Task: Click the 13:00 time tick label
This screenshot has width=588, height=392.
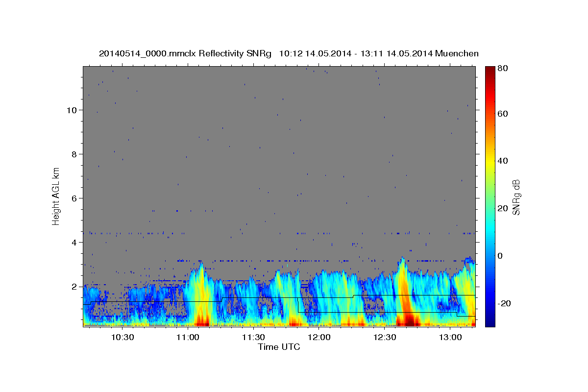Action: (x=450, y=337)
